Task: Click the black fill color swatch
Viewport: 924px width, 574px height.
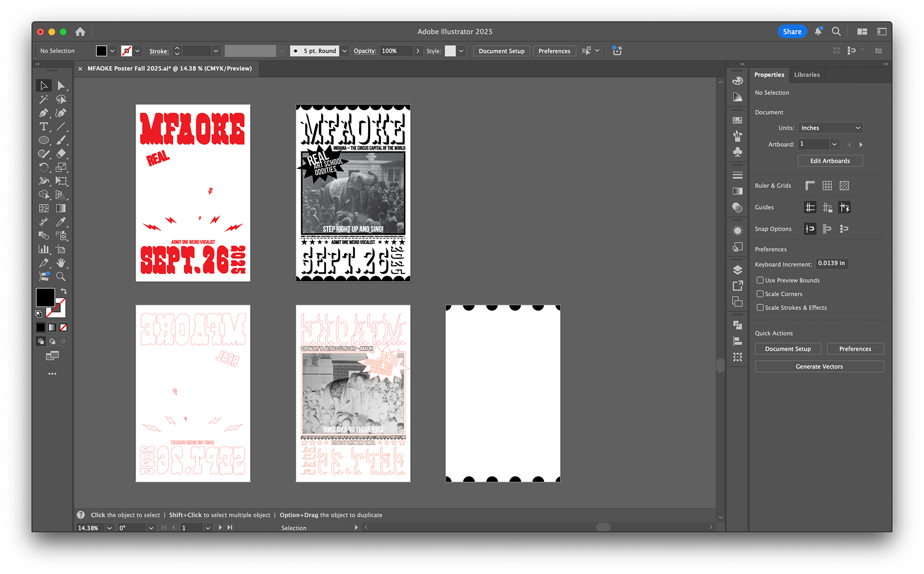Action: tap(45, 297)
